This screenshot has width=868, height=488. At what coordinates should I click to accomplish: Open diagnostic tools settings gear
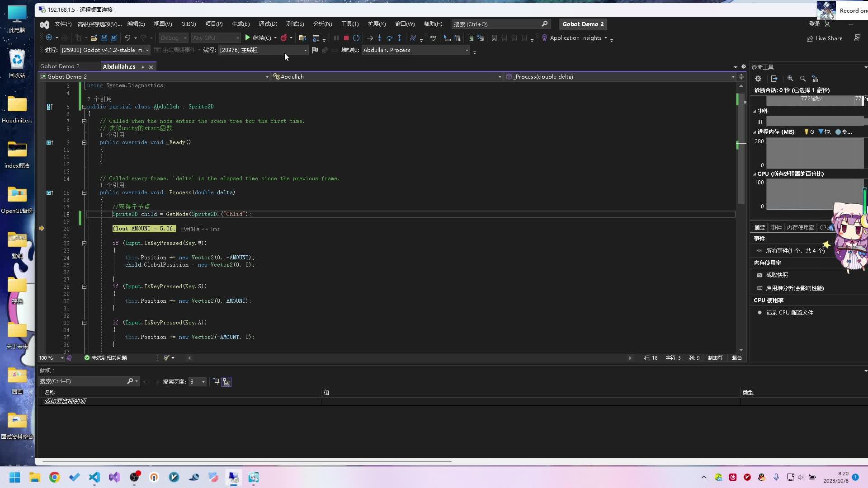point(758,79)
